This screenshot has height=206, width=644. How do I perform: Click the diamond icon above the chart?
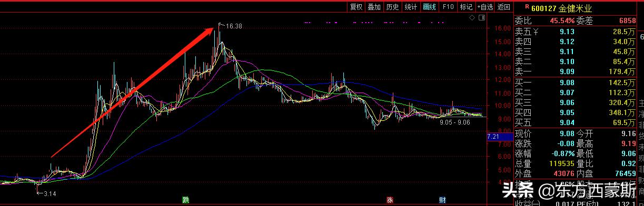click(472, 18)
